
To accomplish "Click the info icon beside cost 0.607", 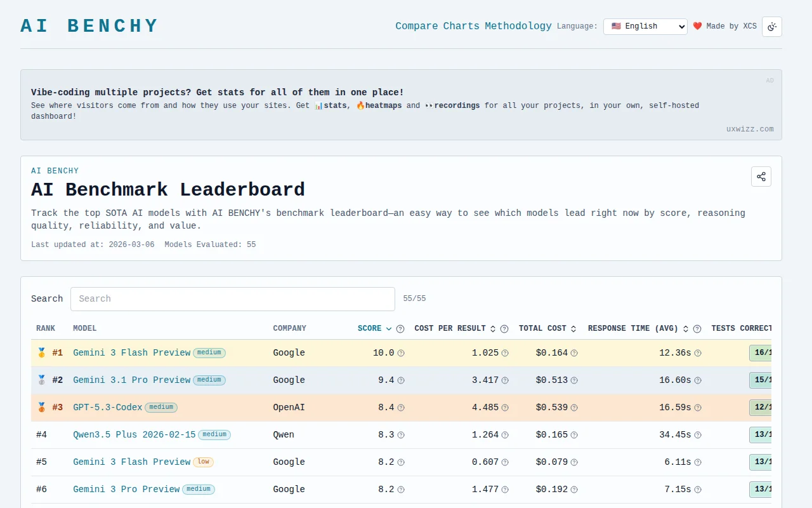I will pos(505,462).
